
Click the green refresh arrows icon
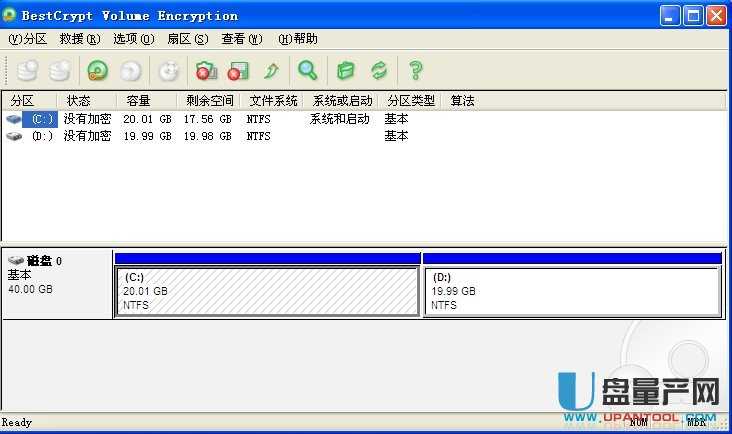pyautogui.click(x=379, y=71)
